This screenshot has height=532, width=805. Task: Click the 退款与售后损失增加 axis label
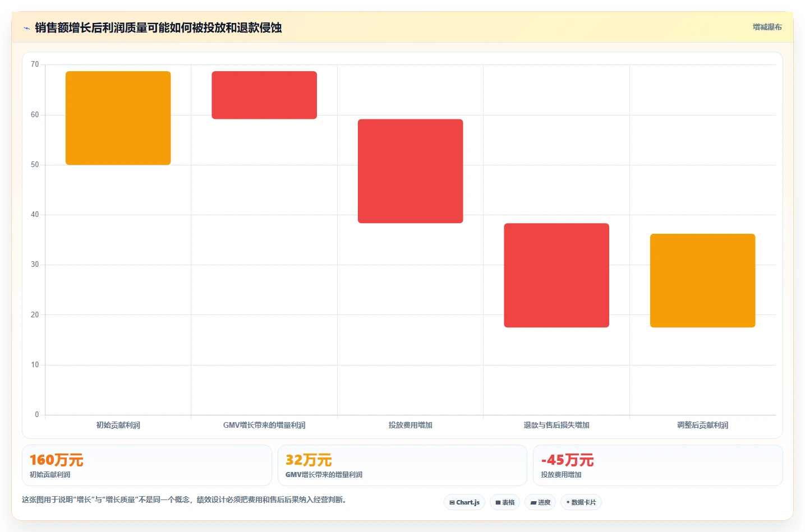pos(556,425)
